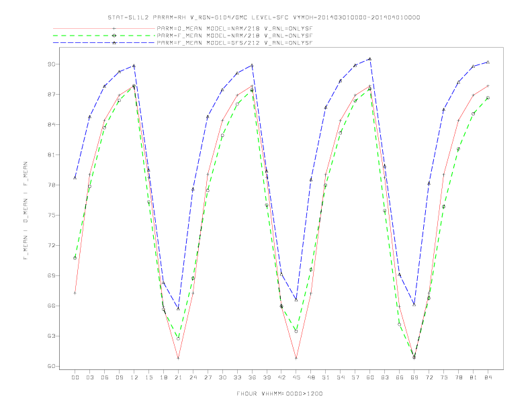The width and height of the screenshot is (532, 411).
Task: Click the x-axis tick label 54
Action: coord(341,377)
